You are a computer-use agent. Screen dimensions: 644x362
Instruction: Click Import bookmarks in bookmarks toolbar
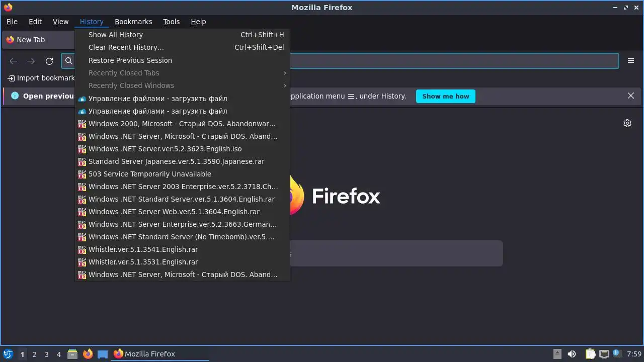[x=41, y=78]
